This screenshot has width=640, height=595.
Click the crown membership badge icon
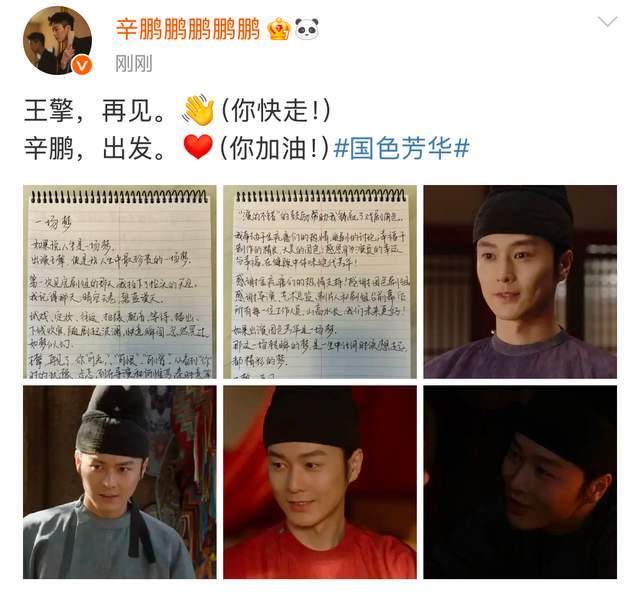pyautogui.click(x=279, y=29)
